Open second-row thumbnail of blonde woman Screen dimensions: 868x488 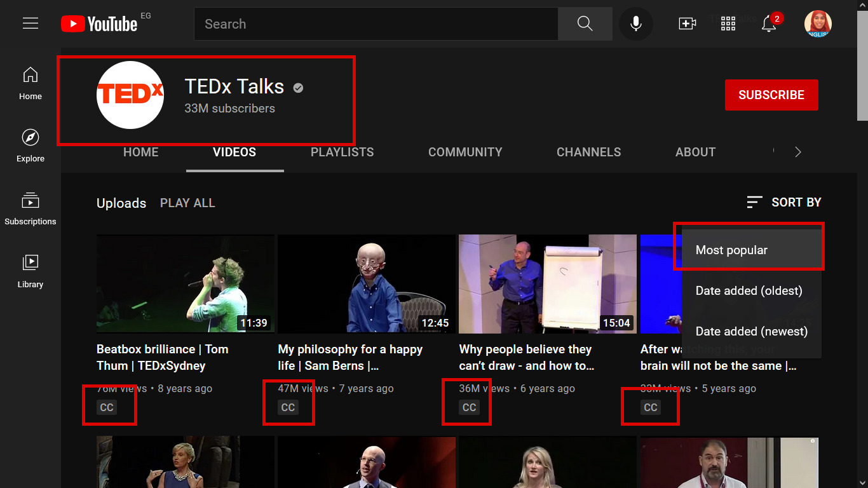(x=548, y=462)
